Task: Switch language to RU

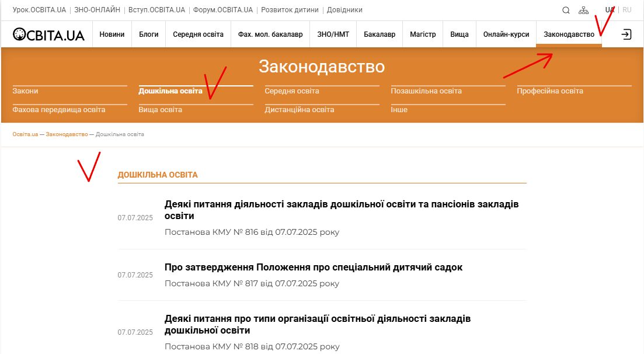Action: [x=627, y=10]
